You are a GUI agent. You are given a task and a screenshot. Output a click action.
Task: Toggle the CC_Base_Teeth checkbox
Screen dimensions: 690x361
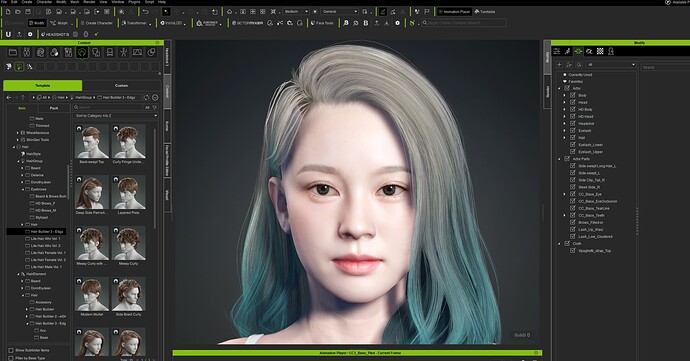click(573, 215)
